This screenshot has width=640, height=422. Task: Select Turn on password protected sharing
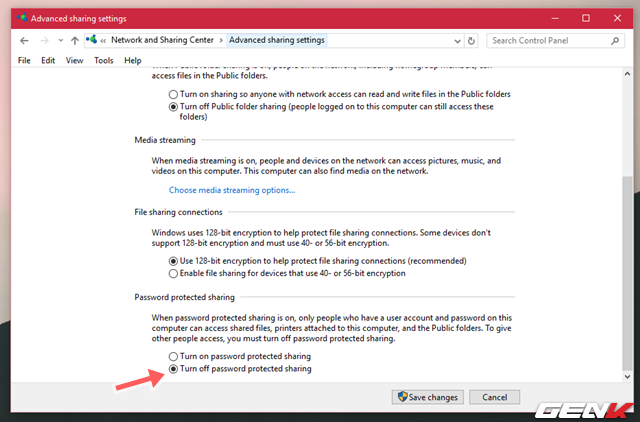coord(174,356)
